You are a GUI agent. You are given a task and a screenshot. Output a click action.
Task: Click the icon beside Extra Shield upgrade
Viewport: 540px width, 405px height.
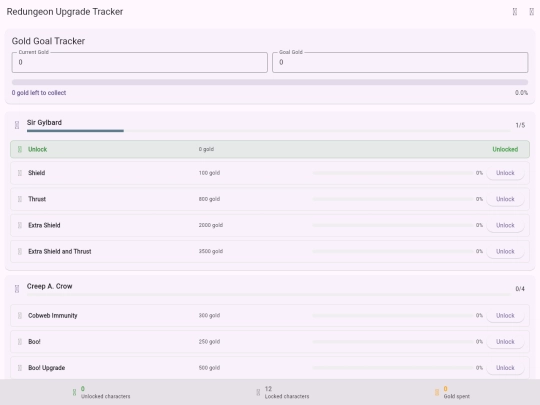click(x=20, y=225)
